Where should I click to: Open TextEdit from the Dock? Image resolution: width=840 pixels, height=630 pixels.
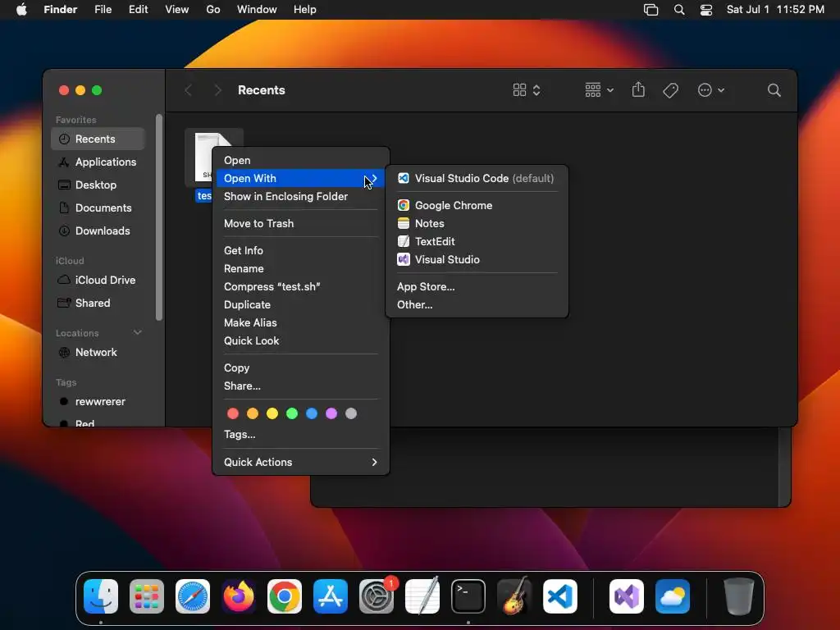pyautogui.click(x=422, y=596)
